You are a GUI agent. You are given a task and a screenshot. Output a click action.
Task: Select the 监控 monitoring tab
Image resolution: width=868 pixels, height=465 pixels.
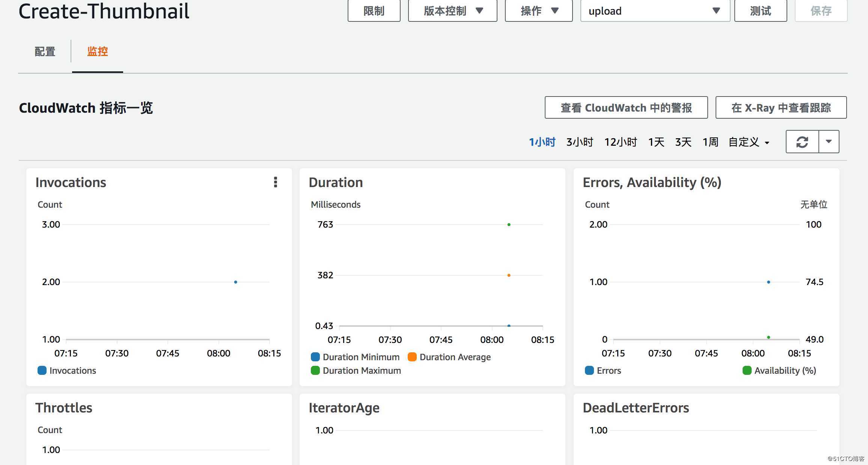coord(98,51)
